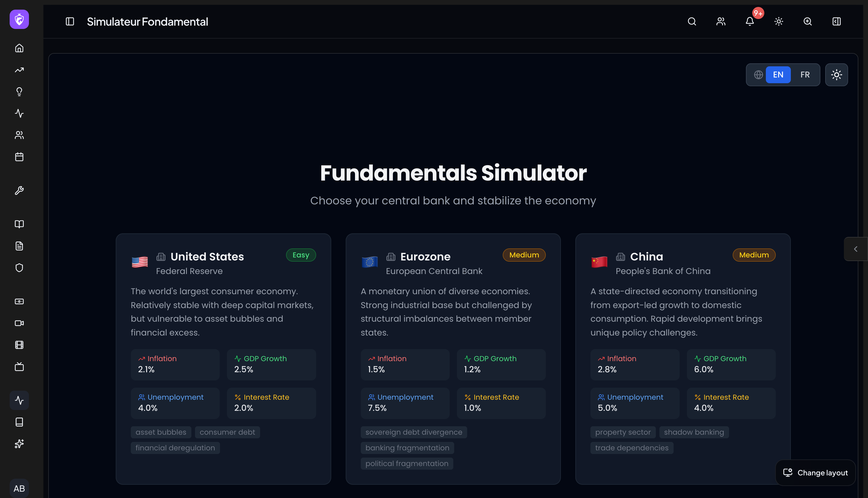868x498 pixels.
Task: Toggle simulator light theme sun button
Action: (836, 74)
